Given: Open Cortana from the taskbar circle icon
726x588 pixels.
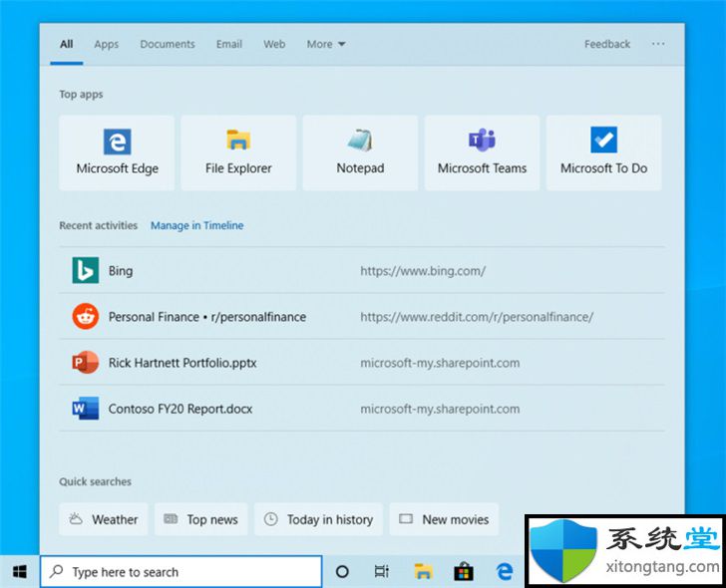Looking at the screenshot, I should [x=342, y=572].
